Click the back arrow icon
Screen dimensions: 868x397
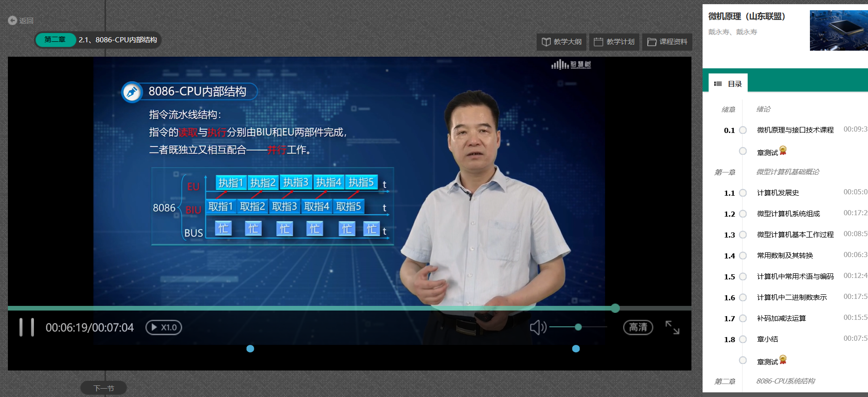[x=13, y=20]
